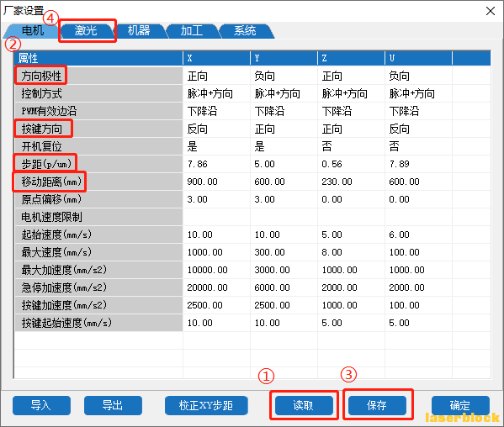Edit U axis 最大速度 value 100.00
The width and height of the screenshot is (504, 427).
(418, 252)
